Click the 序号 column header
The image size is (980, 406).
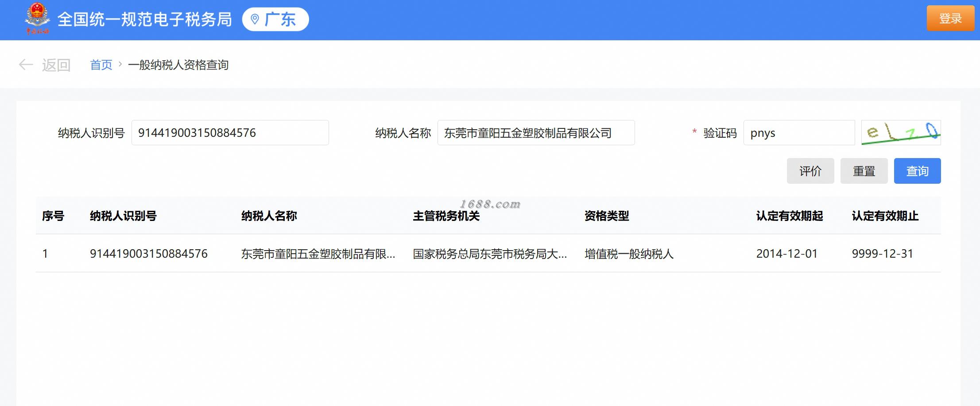(53, 216)
